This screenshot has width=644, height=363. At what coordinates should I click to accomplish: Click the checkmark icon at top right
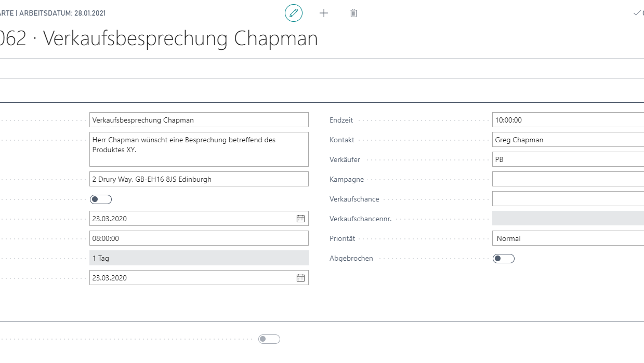point(637,13)
